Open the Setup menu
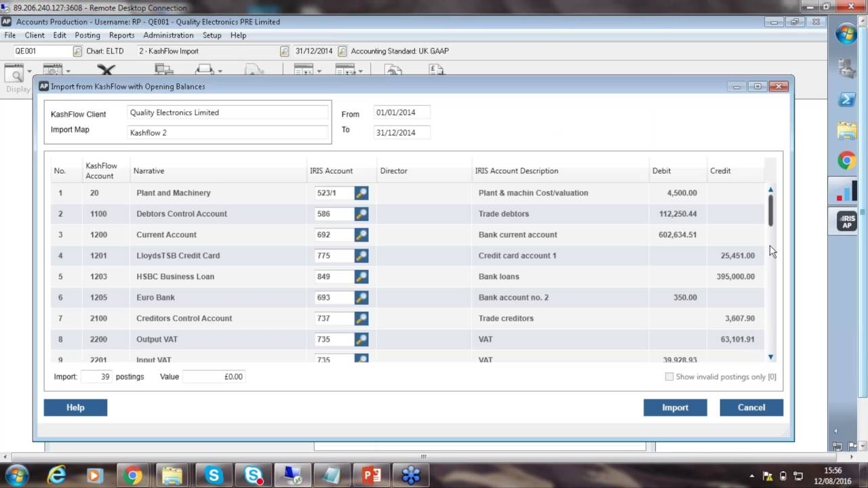 pos(212,35)
